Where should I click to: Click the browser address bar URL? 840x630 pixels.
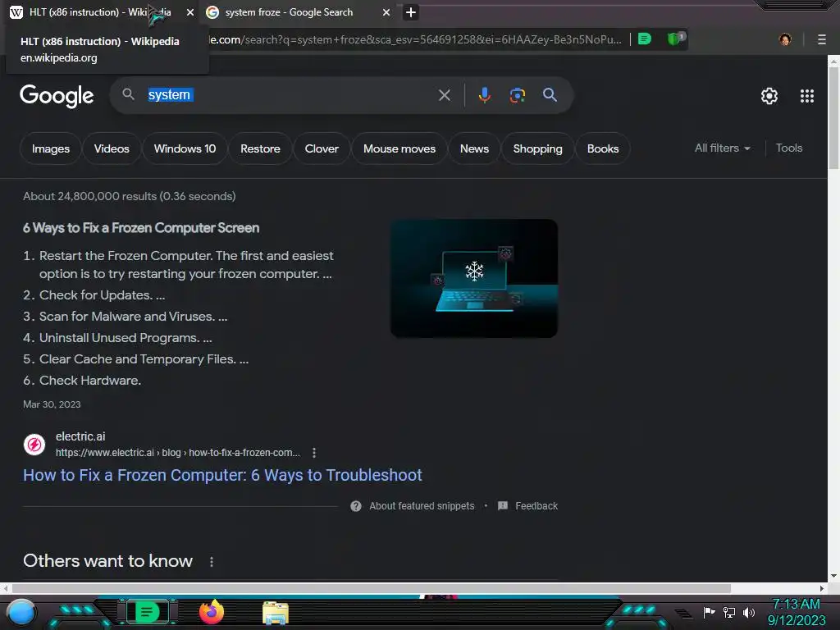point(415,39)
